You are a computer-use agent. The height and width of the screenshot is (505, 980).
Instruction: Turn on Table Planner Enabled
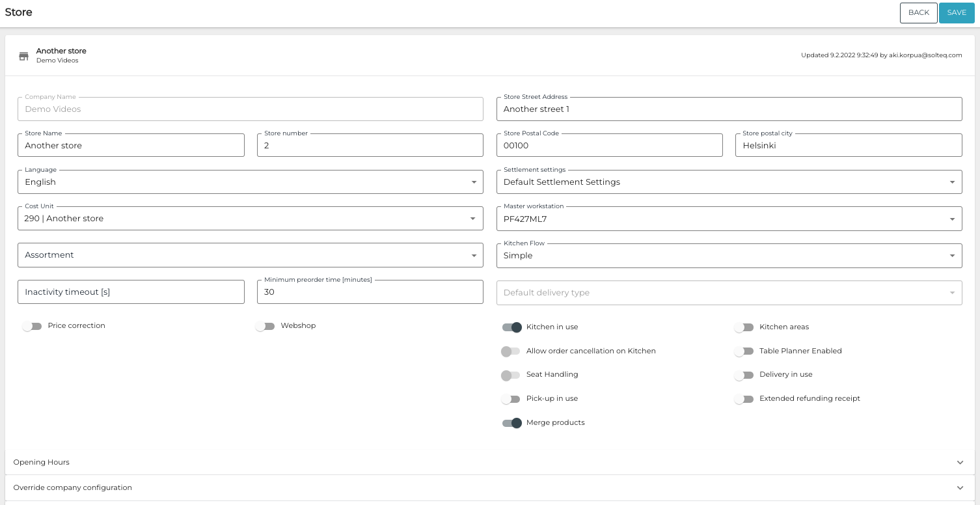[x=744, y=351]
